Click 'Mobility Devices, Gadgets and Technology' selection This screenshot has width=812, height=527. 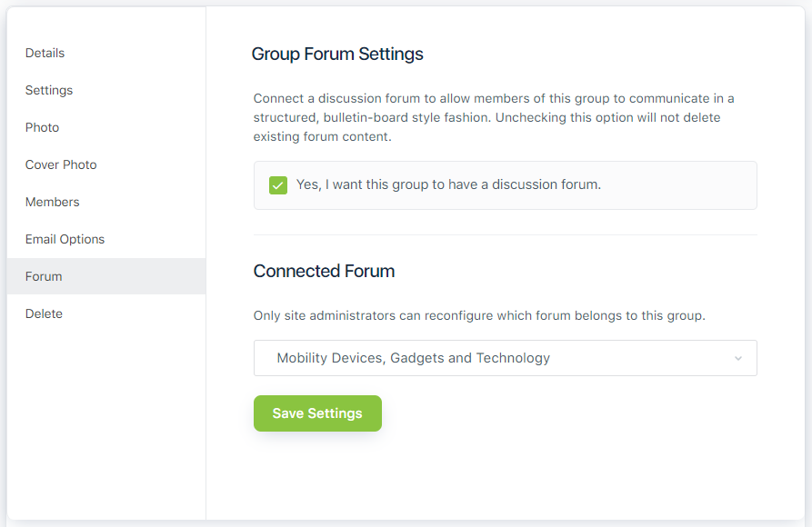[414, 358]
